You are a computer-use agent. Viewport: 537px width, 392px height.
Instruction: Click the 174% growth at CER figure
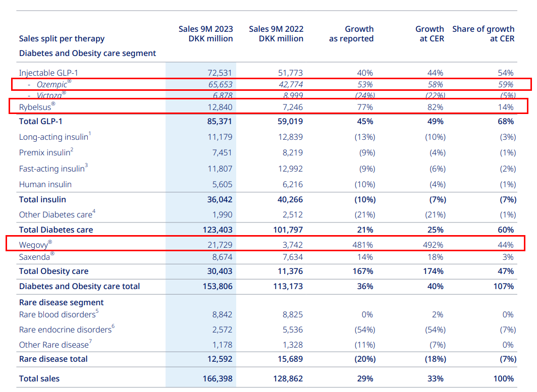[x=433, y=271]
